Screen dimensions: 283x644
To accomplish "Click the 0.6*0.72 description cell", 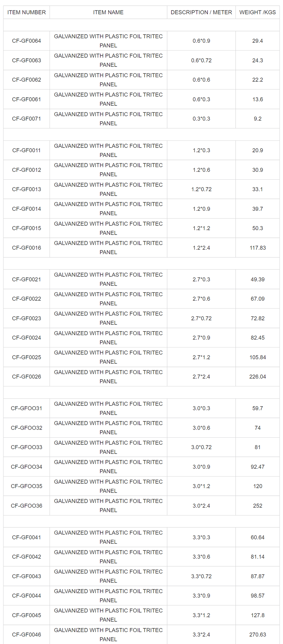I will click(x=201, y=60).
